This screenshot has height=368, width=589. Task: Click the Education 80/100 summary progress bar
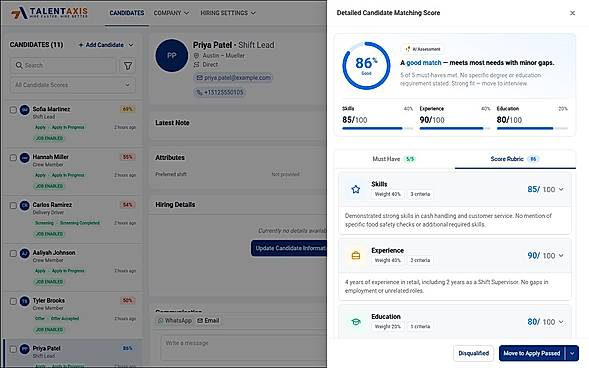pos(532,128)
